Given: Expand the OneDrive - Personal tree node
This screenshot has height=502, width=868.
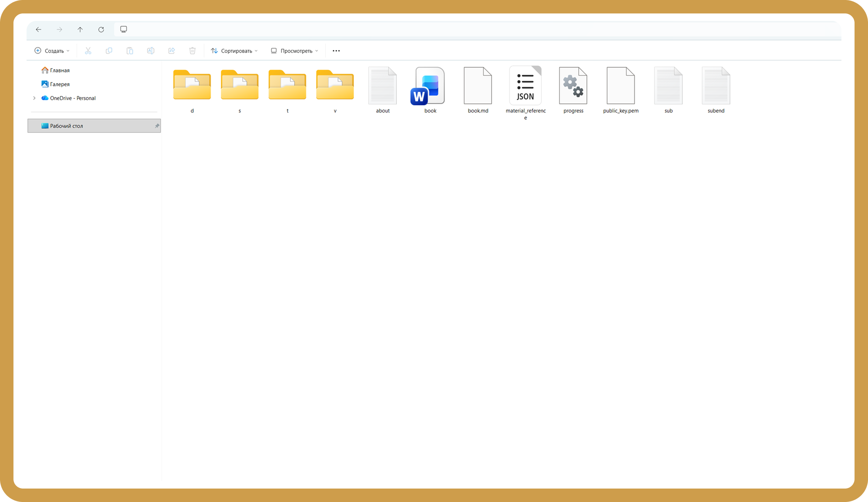Looking at the screenshot, I should click(x=34, y=98).
